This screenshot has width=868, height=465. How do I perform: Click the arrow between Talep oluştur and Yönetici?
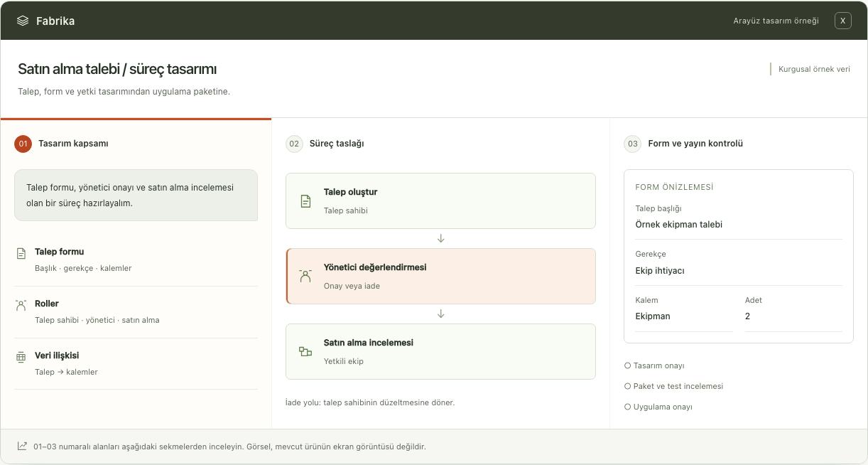440,239
